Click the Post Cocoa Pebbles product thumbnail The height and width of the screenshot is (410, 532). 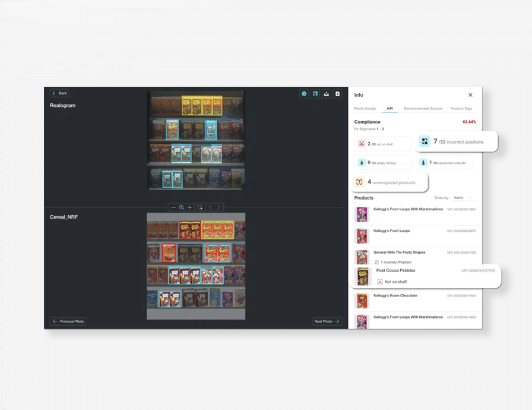coord(362,277)
